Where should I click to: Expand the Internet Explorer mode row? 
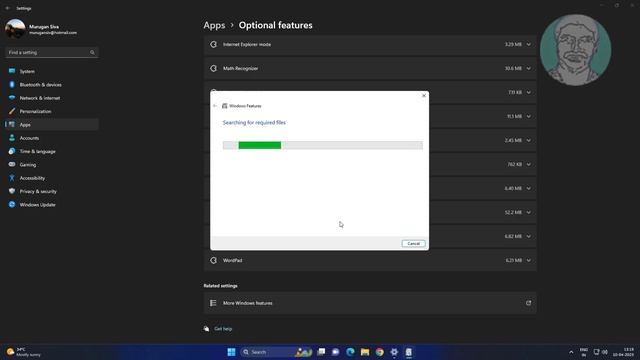(x=529, y=44)
